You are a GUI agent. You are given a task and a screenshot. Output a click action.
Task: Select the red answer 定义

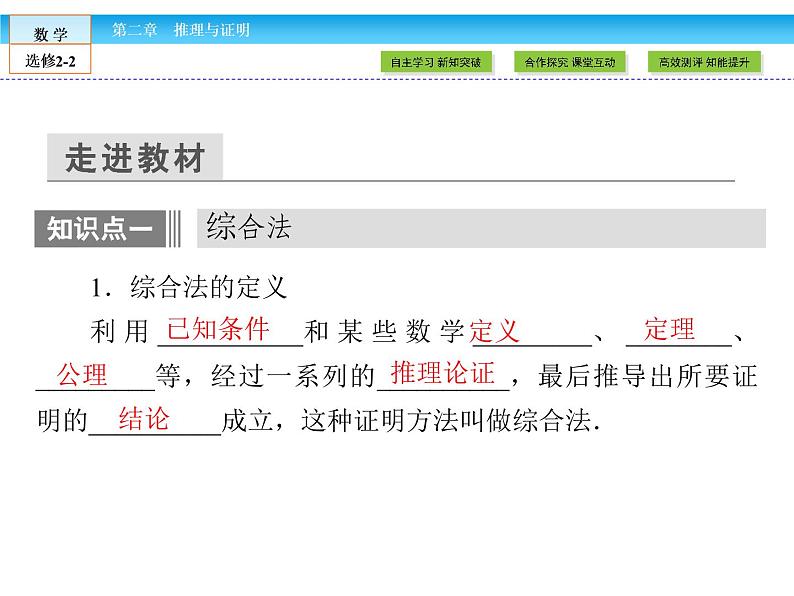[x=495, y=331]
